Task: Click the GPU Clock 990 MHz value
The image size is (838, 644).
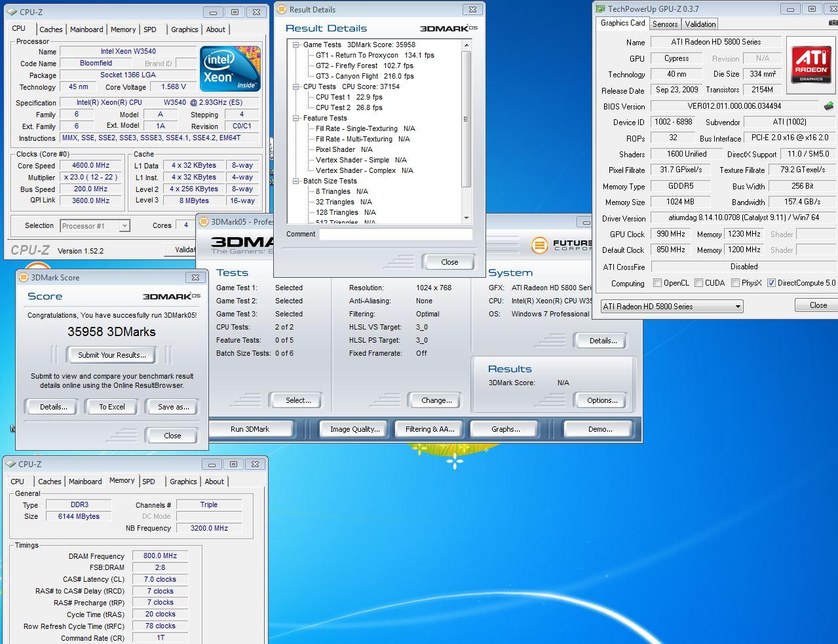Action: [670, 234]
